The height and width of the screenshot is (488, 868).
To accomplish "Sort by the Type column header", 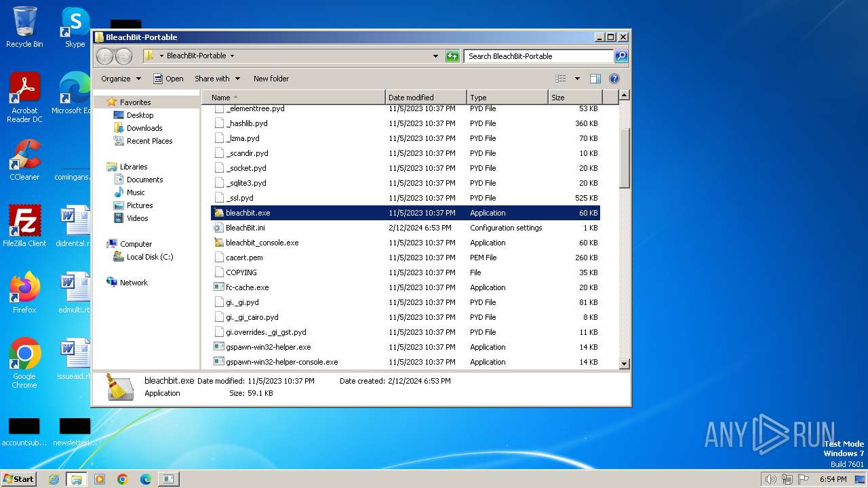I will [507, 98].
